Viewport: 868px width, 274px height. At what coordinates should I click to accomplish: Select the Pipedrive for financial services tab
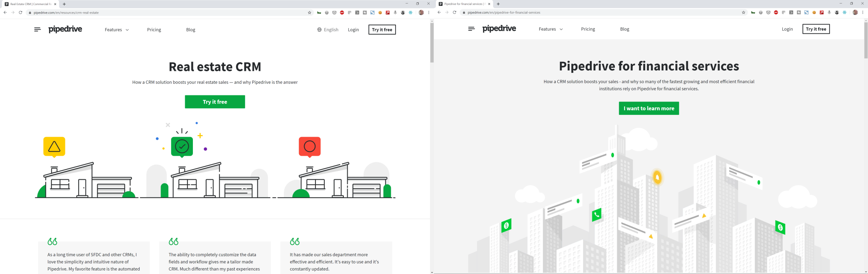tap(464, 4)
